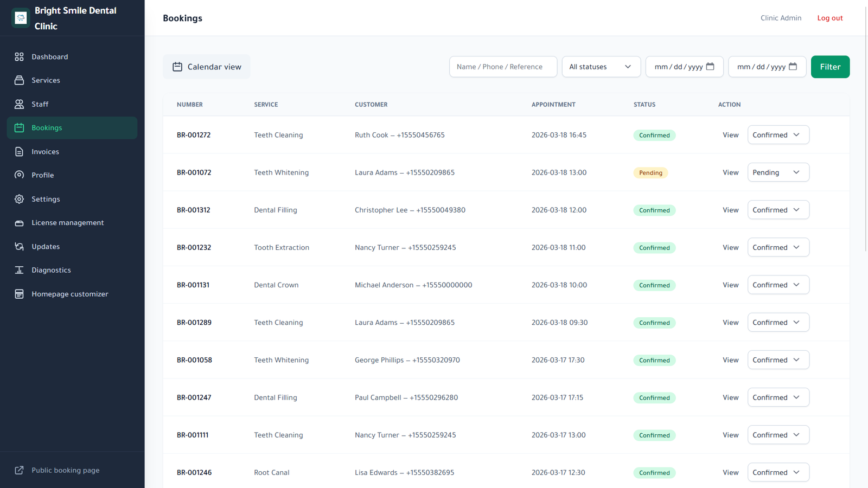Screen dimensions: 868x488
Task: Open status dropdown for booking BR-001232
Action: [x=778, y=247]
